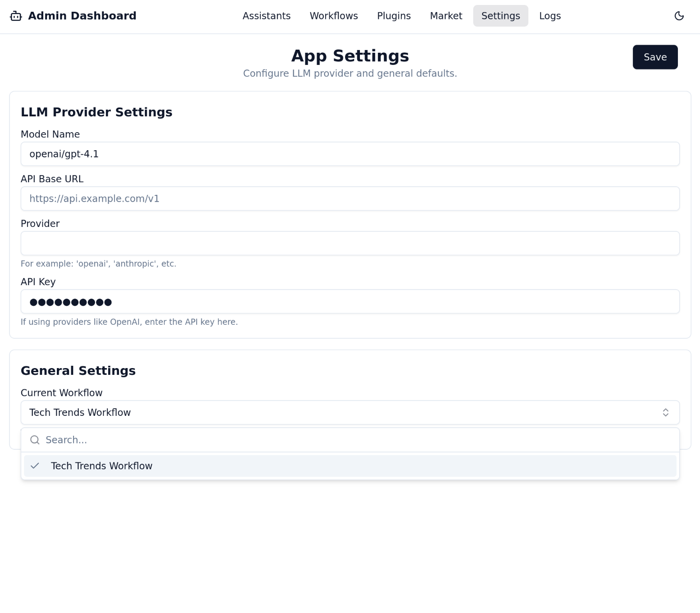
Task: Switch to the Plugins tab
Action: [x=394, y=16]
